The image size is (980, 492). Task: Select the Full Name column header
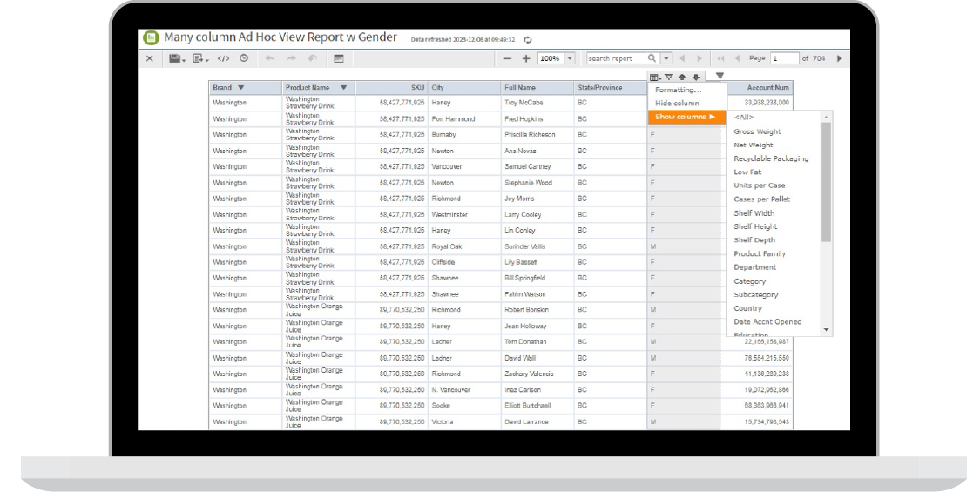[537, 88]
